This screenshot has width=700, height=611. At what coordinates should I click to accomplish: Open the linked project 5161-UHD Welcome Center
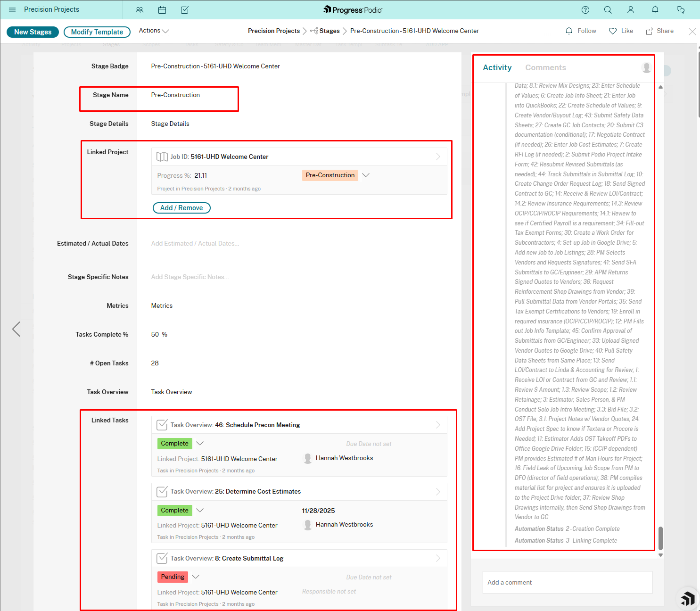(x=230, y=157)
